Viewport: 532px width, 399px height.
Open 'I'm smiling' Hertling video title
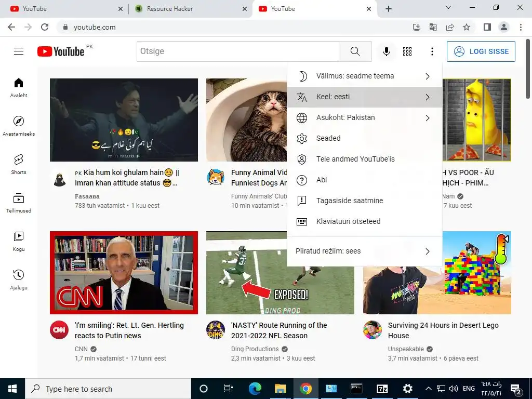click(129, 330)
